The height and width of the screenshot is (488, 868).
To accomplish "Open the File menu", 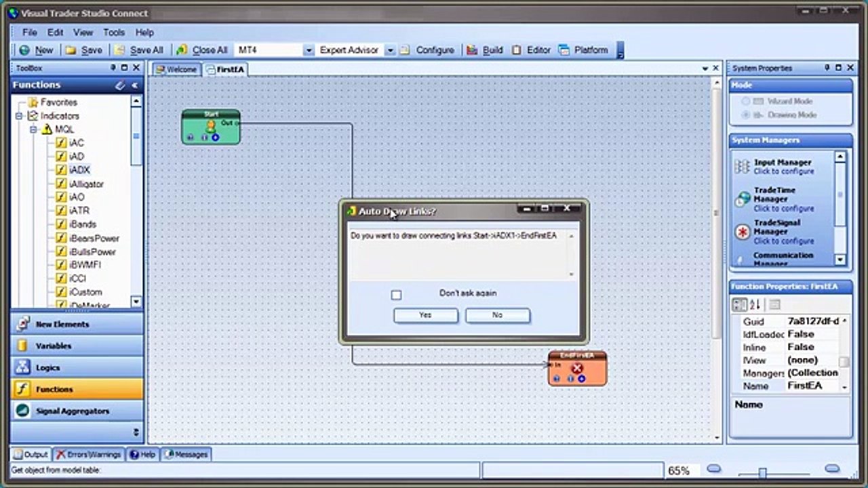I will click(29, 32).
